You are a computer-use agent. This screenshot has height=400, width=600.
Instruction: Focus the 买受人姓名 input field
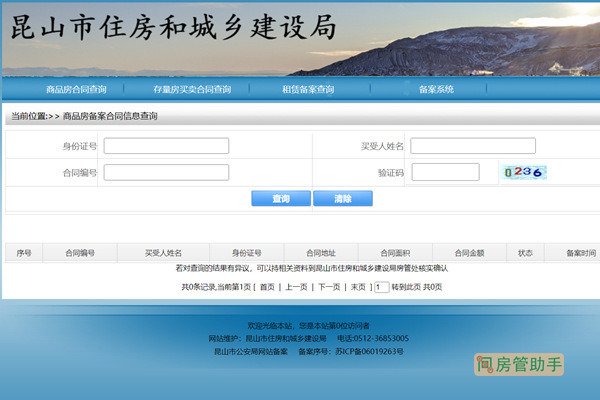coord(473,146)
